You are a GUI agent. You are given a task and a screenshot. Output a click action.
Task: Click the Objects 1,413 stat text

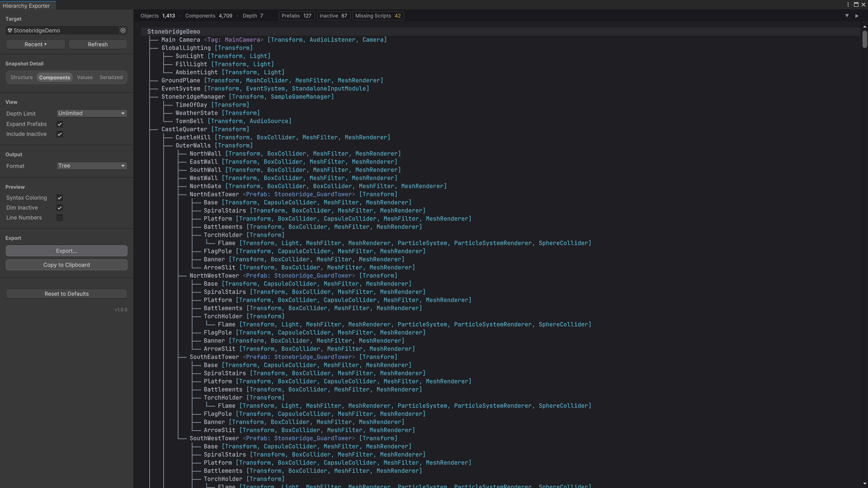158,16
